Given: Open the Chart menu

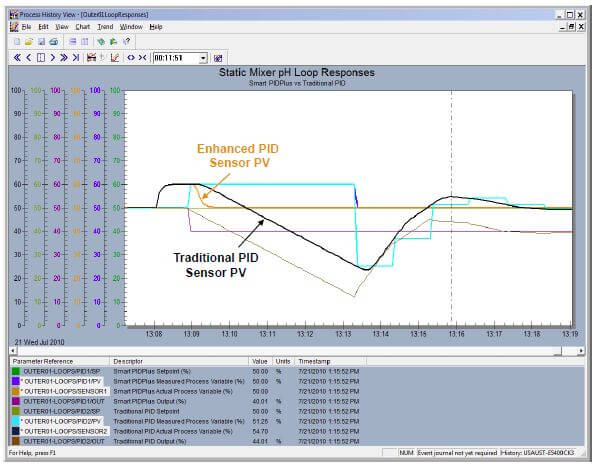Looking at the screenshot, I should [82, 27].
